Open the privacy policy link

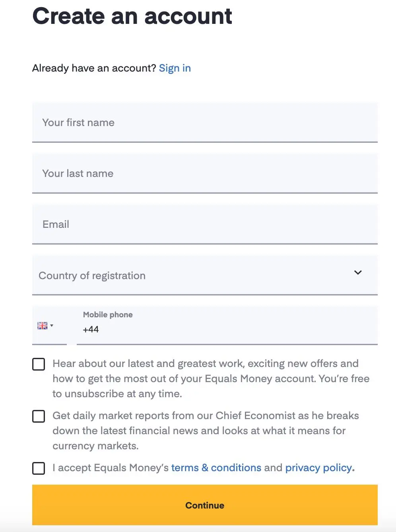[319, 468]
